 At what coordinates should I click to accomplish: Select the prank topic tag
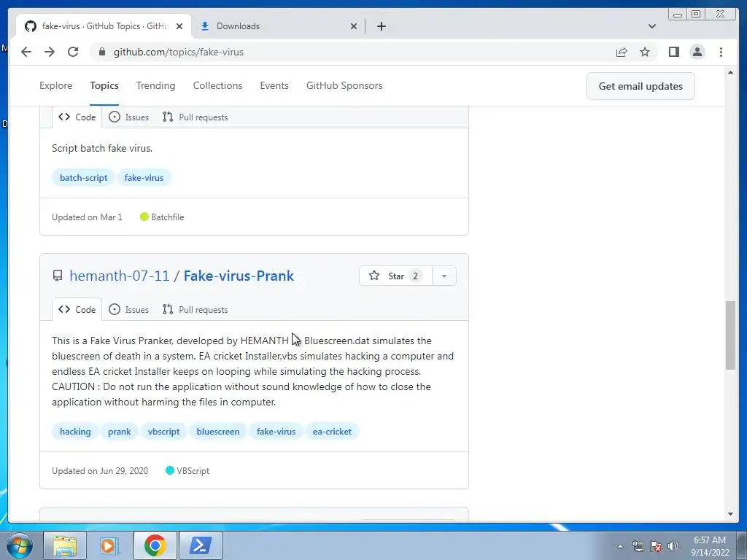point(119,432)
